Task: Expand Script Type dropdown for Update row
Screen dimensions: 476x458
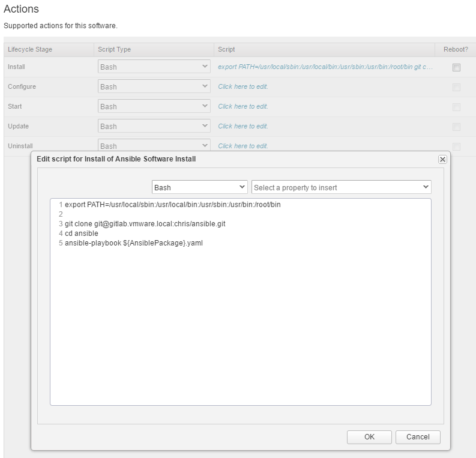Action: [x=154, y=127]
